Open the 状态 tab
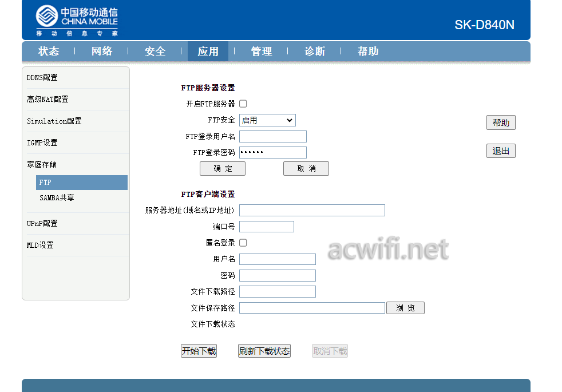 [49, 52]
